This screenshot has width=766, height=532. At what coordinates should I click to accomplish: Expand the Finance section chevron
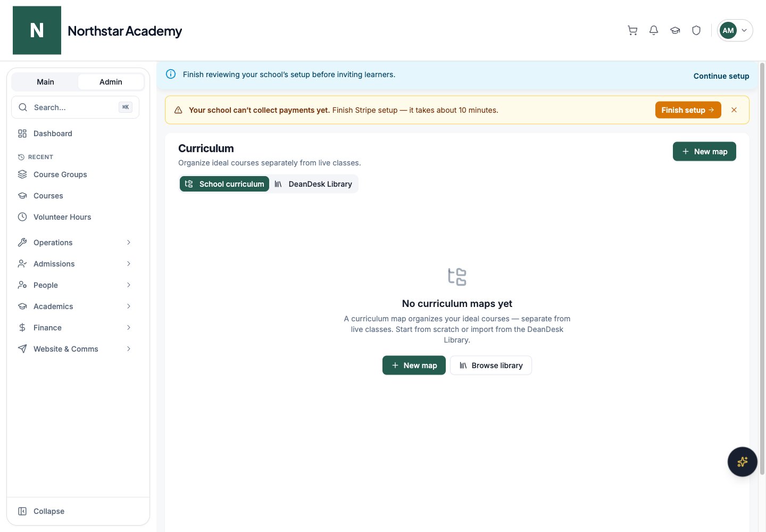click(129, 328)
